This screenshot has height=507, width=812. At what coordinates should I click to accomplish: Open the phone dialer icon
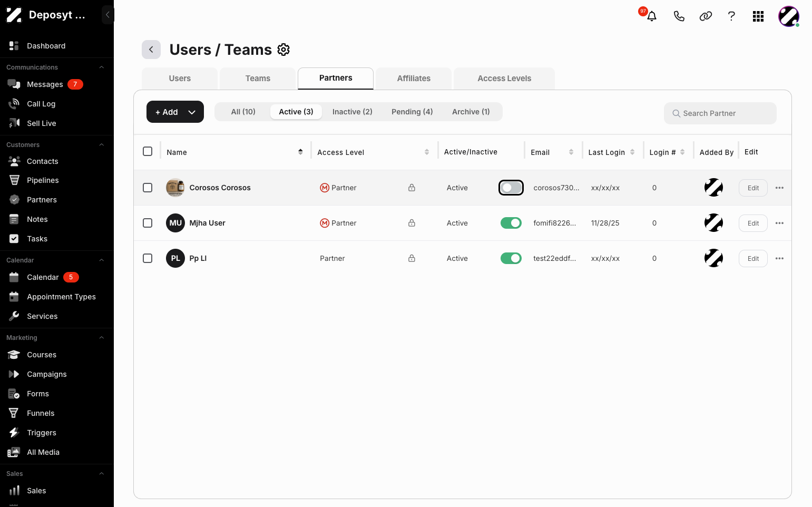[679, 16]
